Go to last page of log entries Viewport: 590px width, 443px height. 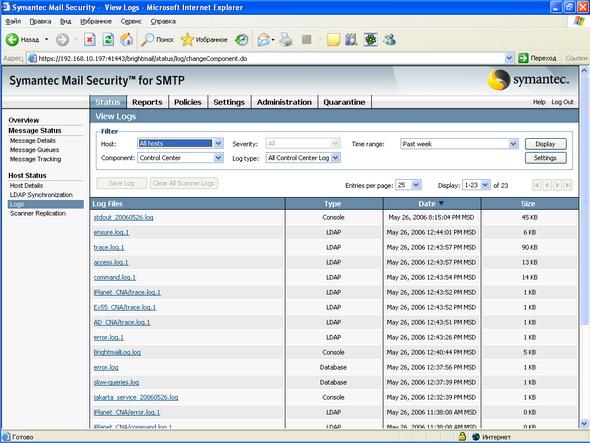click(568, 185)
